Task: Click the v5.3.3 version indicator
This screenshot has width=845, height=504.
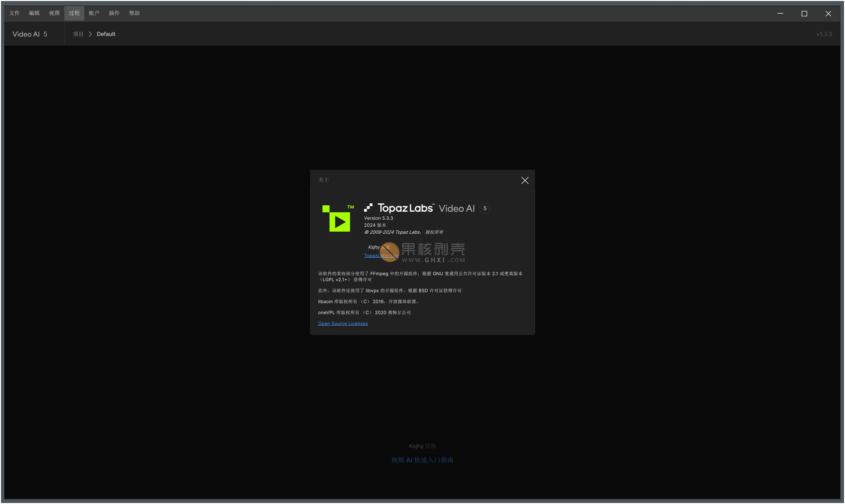Action: [824, 34]
